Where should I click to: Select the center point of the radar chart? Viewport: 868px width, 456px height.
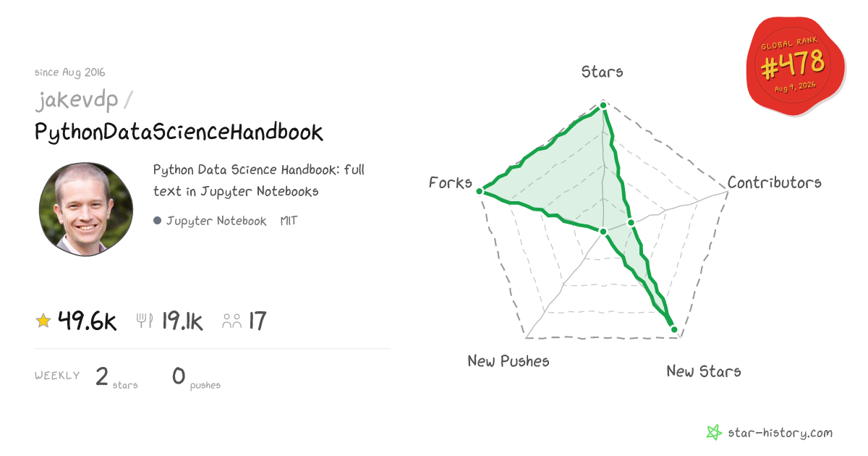(x=603, y=231)
